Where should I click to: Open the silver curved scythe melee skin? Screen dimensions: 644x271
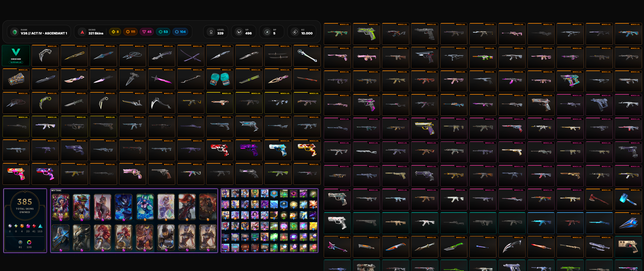(162, 103)
